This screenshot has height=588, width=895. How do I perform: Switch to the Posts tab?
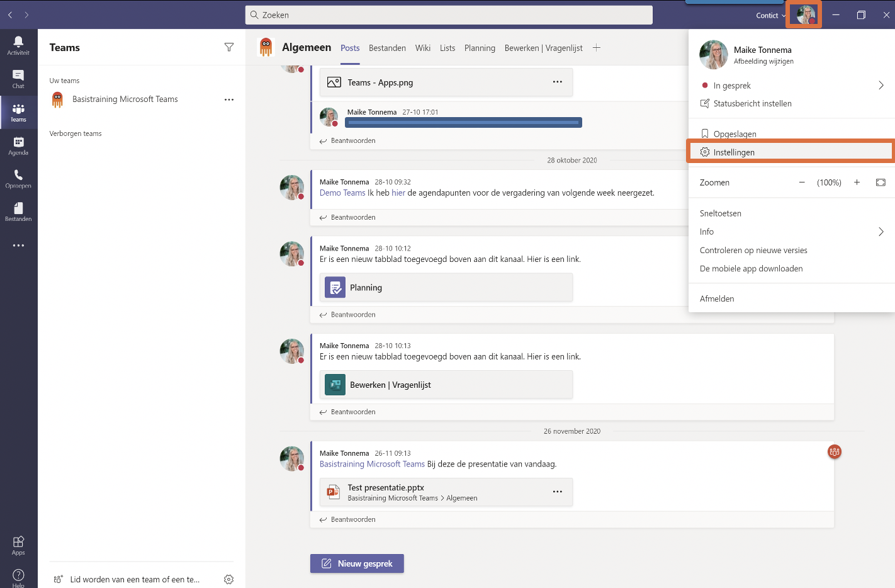[x=350, y=48]
